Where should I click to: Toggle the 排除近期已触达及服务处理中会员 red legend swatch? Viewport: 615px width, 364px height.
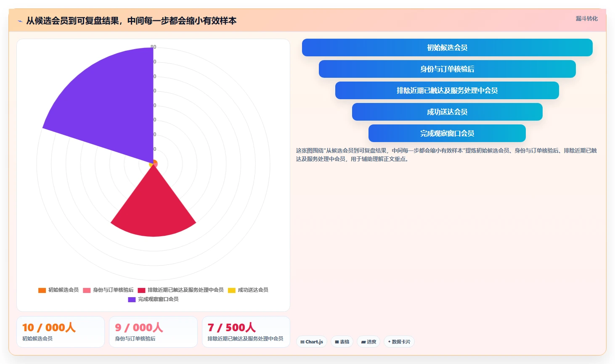(x=141, y=290)
